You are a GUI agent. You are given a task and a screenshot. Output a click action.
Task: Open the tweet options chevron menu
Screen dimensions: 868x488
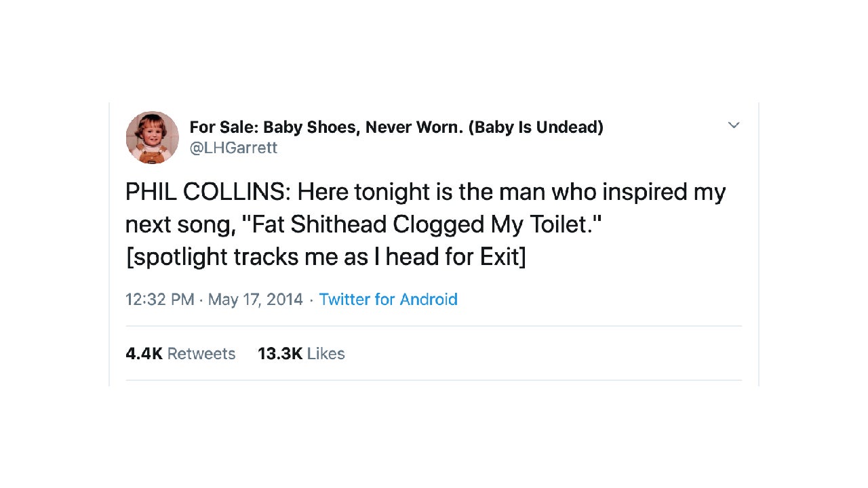(733, 125)
